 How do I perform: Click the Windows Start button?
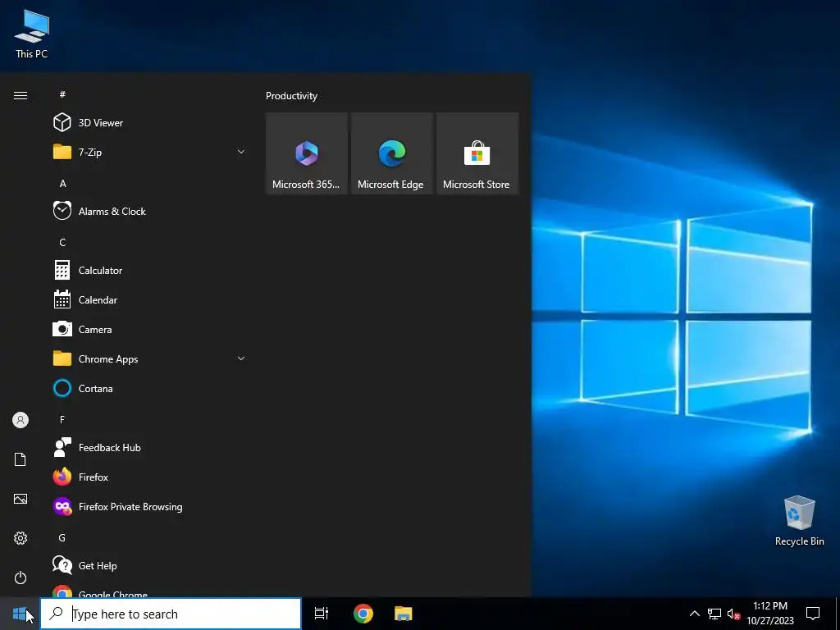pyautogui.click(x=20, y=614)
